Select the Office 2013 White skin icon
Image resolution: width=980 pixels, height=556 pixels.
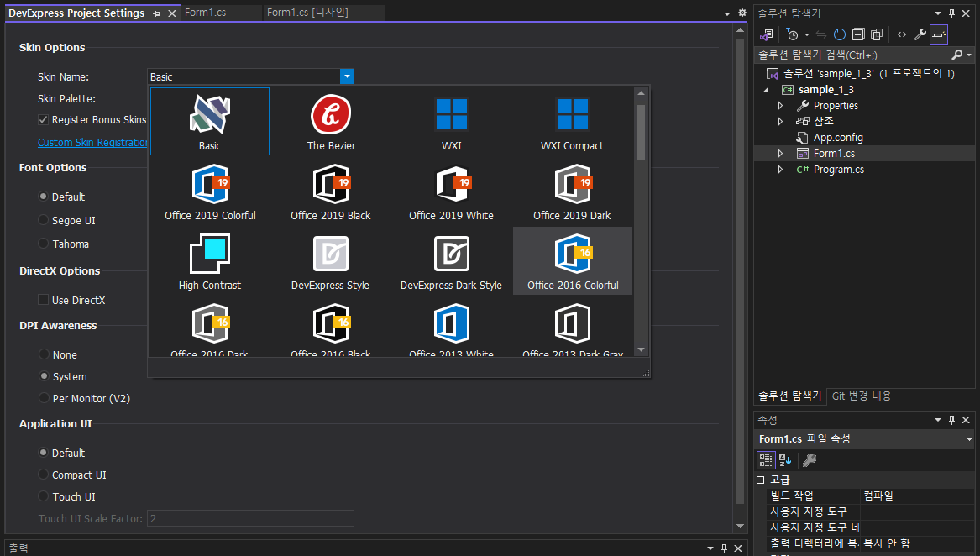(x=451, y=323)
